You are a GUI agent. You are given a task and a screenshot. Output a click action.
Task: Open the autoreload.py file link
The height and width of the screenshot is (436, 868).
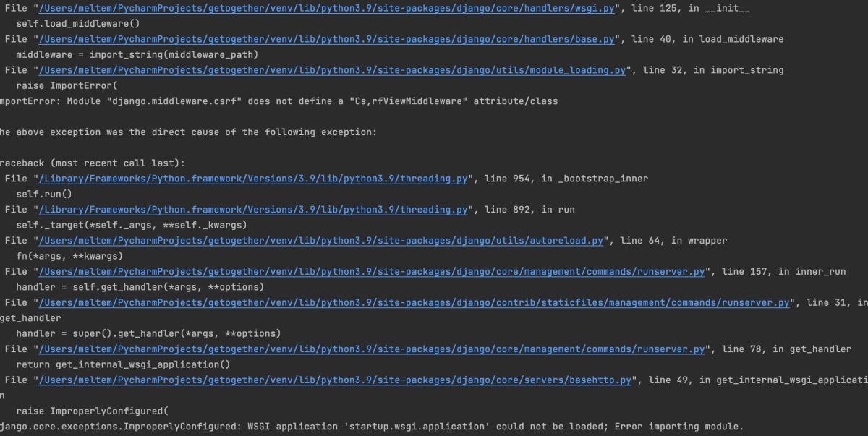[323, 241]
